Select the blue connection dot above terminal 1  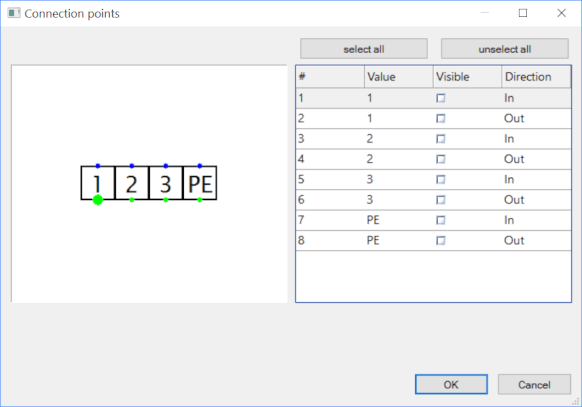click(98, 166)
